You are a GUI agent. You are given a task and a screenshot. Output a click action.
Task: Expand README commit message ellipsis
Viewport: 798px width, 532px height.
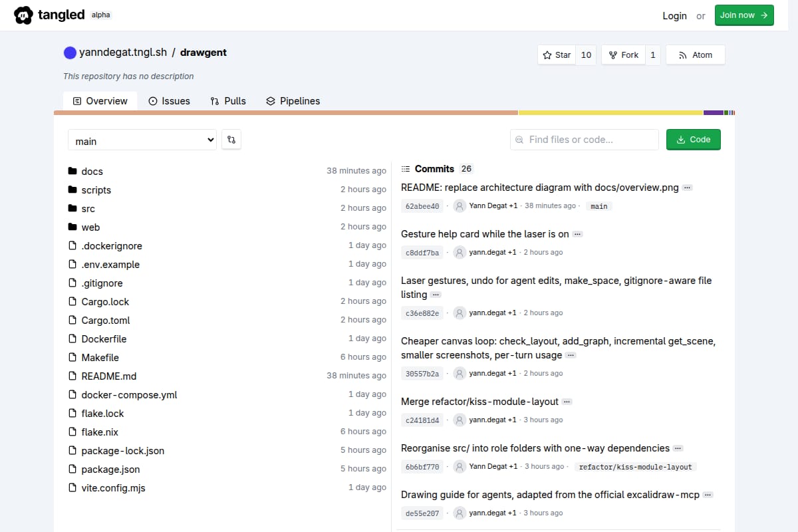click(x=688, y=188)
